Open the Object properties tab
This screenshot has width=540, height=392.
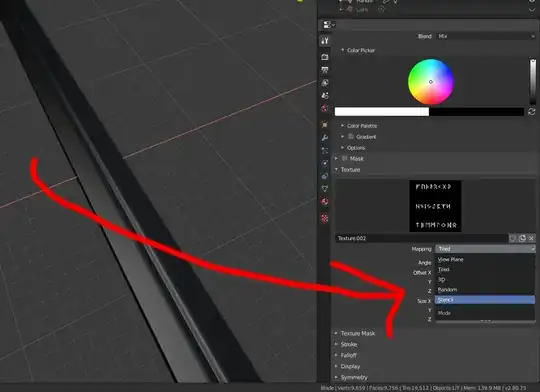click(324, 124)
